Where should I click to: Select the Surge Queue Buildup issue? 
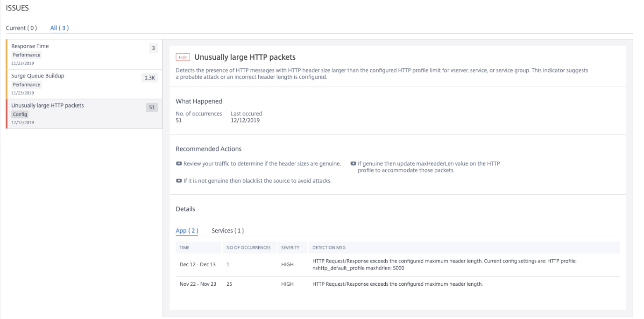pyautogui.click(x=84, y=84)
